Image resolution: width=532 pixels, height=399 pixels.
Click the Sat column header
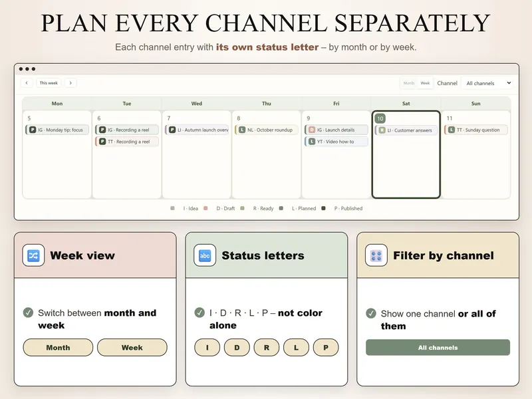406,104
